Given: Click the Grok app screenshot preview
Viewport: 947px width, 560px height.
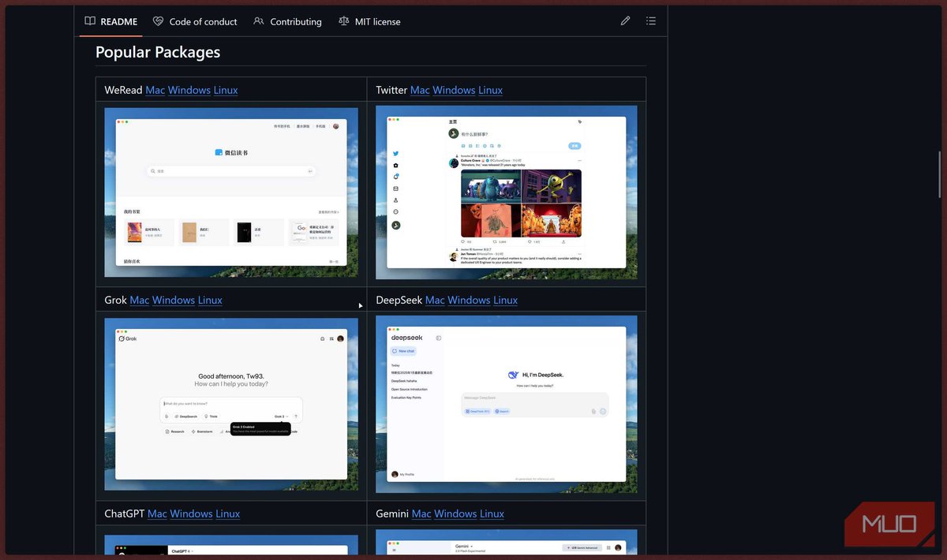Looking at the screenshot, I should coord(230,403).
